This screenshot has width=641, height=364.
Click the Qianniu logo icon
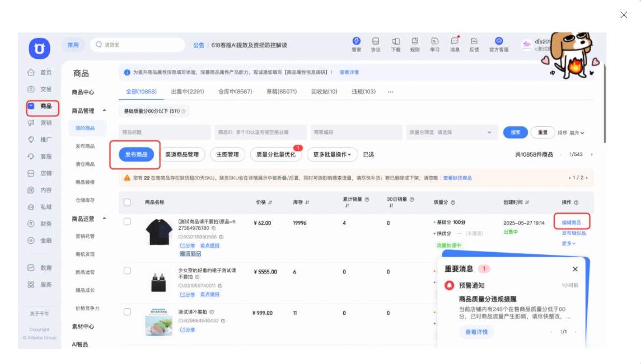tap(39, 48)
